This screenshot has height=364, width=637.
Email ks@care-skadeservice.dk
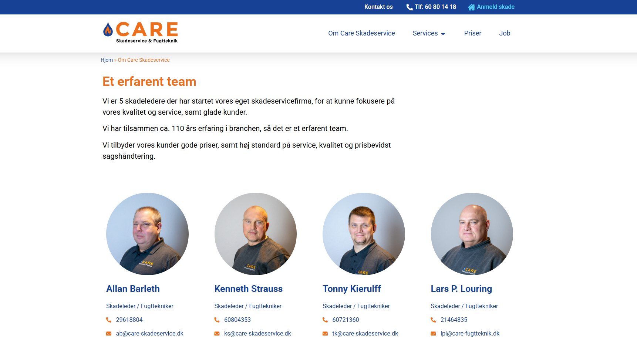257,334
